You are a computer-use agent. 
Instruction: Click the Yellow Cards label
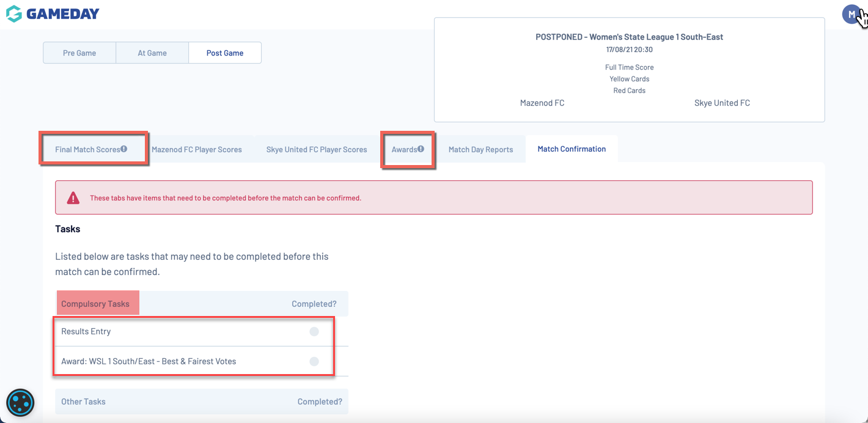point(629,79)
